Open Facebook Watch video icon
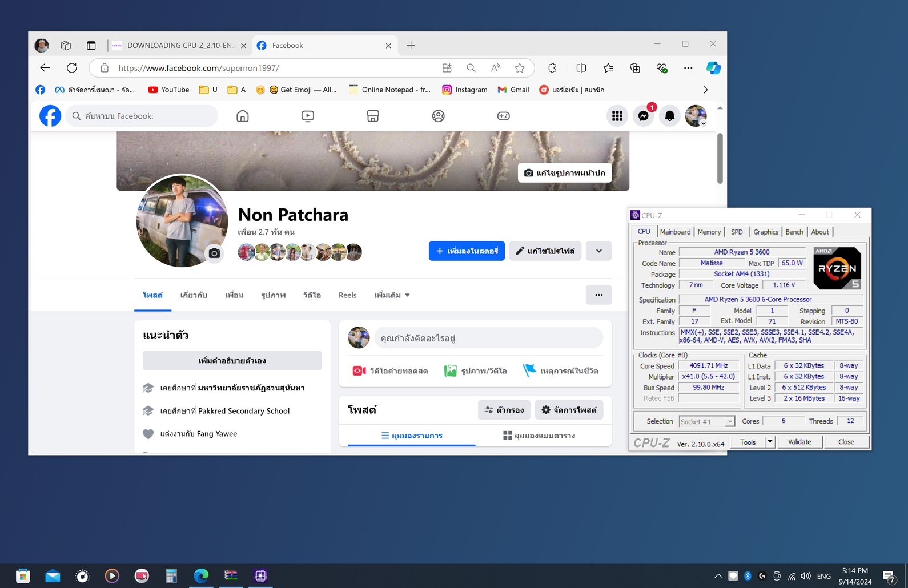 tap(307, 116)
